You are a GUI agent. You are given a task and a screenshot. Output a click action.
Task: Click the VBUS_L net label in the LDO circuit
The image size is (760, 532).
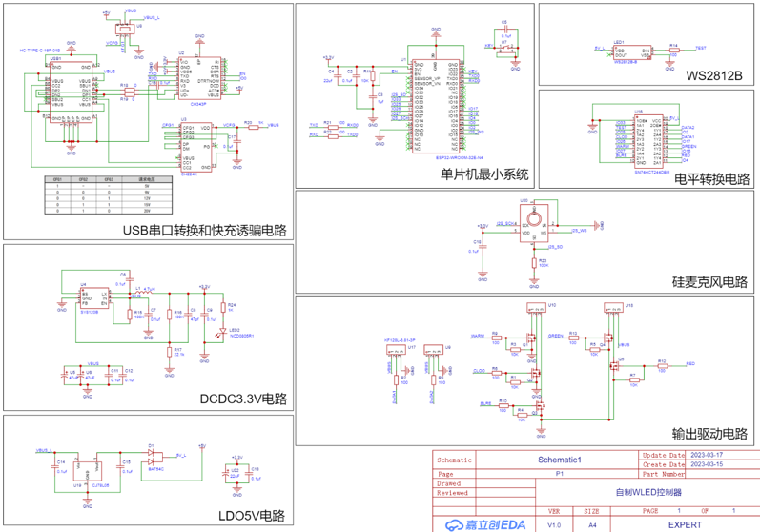click(44, 451)
